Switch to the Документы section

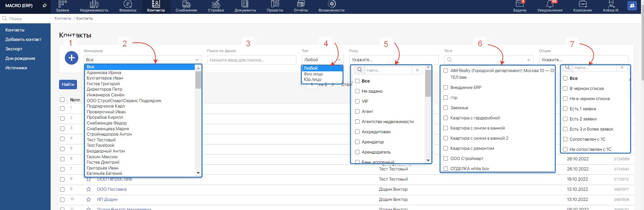[x=245, y=6]
